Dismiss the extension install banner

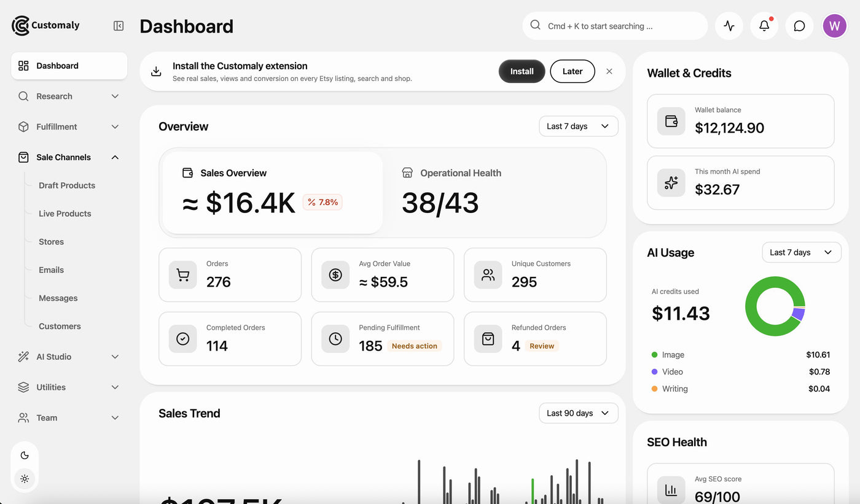coord(609,71)
